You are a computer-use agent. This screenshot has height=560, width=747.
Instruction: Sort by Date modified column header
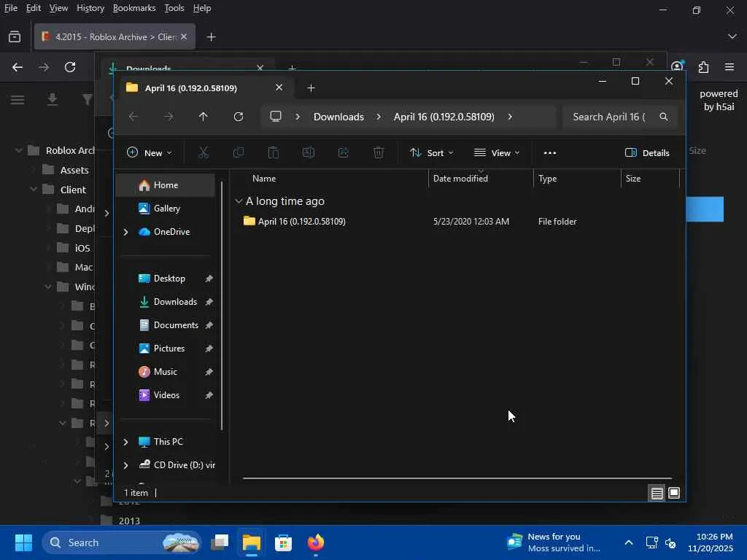click(x=480, y=179)
